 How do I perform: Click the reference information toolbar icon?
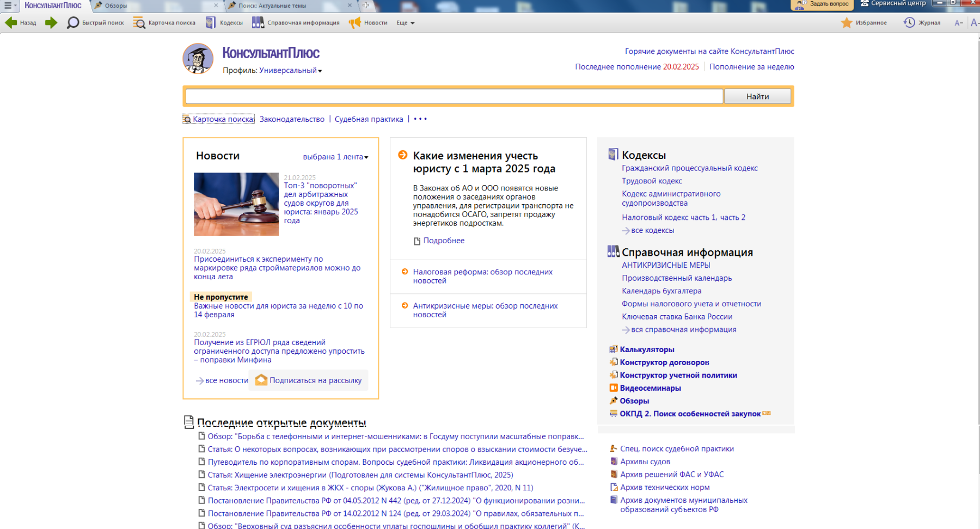[258, 23]
